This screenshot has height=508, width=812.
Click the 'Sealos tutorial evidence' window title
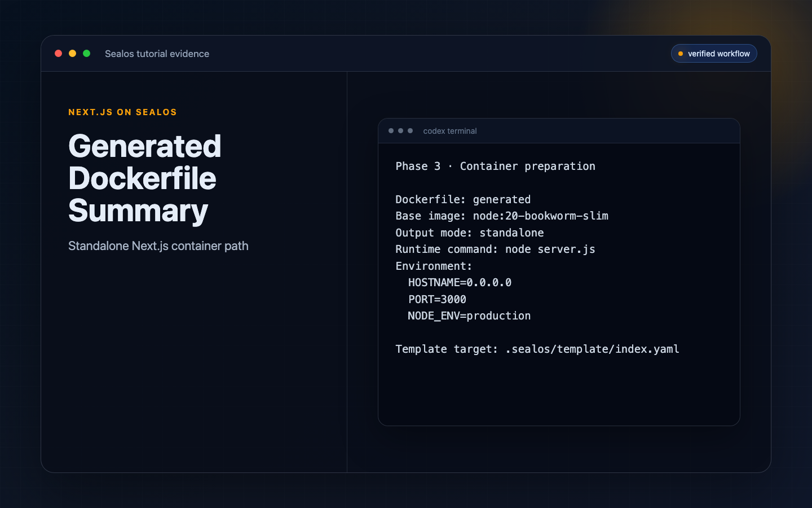pos(157,54)
